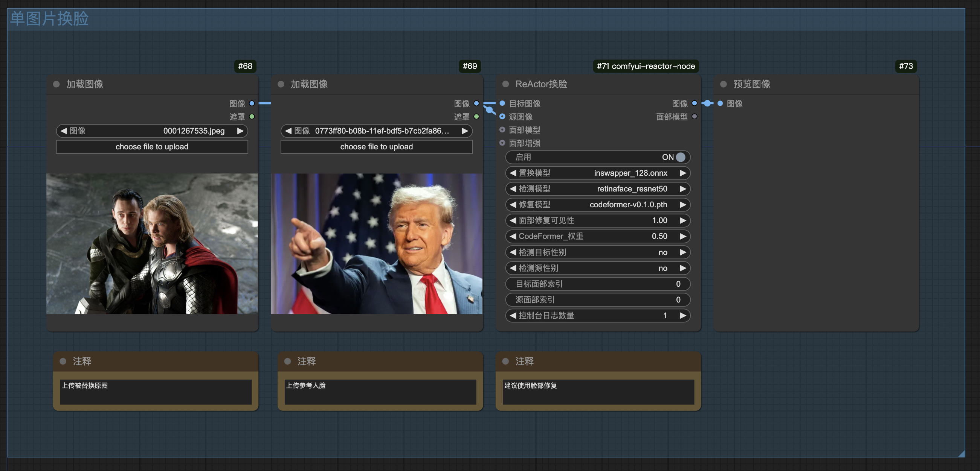Click next arrow on 修复模型 codeformer selector

tap(683, 205)
